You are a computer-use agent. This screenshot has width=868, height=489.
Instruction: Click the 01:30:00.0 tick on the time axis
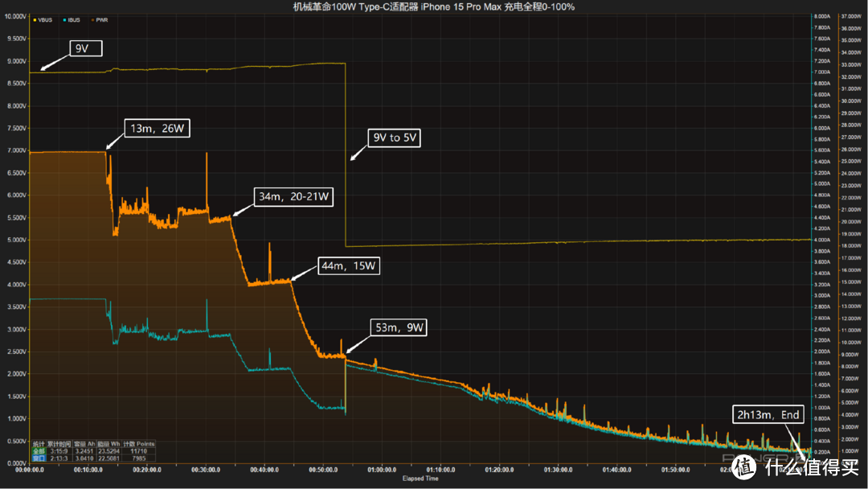558,470
